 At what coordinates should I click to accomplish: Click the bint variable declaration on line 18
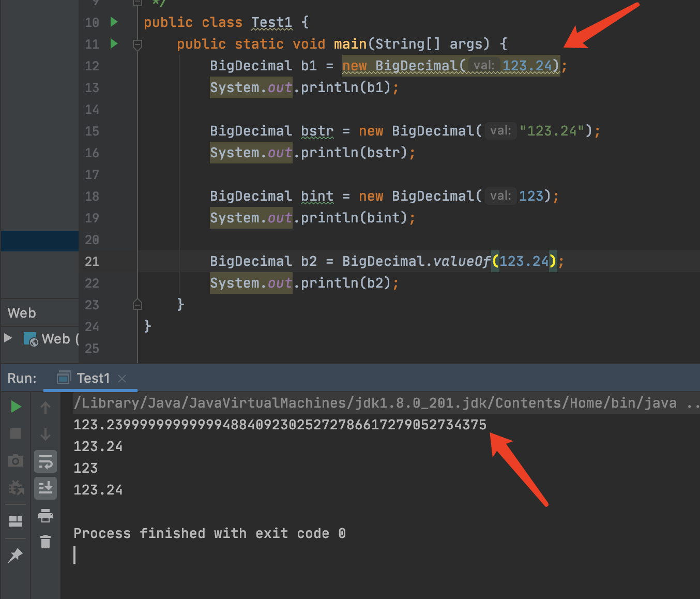317,196
